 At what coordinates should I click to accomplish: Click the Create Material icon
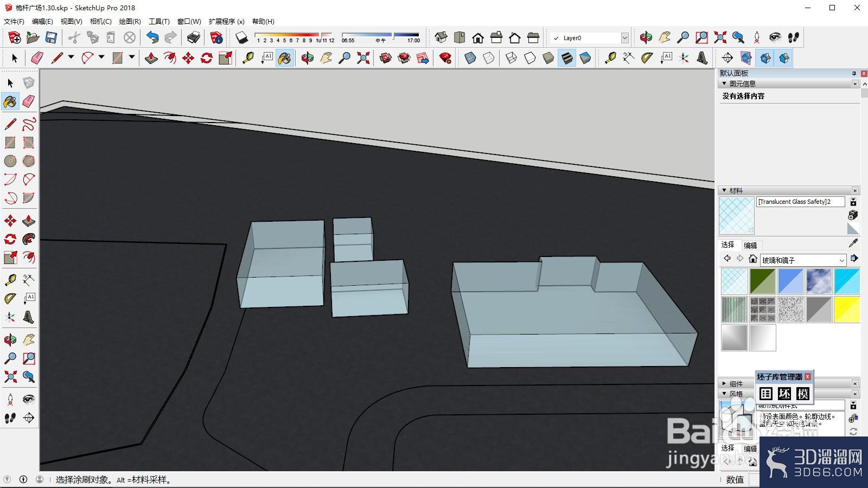[853, 215]
